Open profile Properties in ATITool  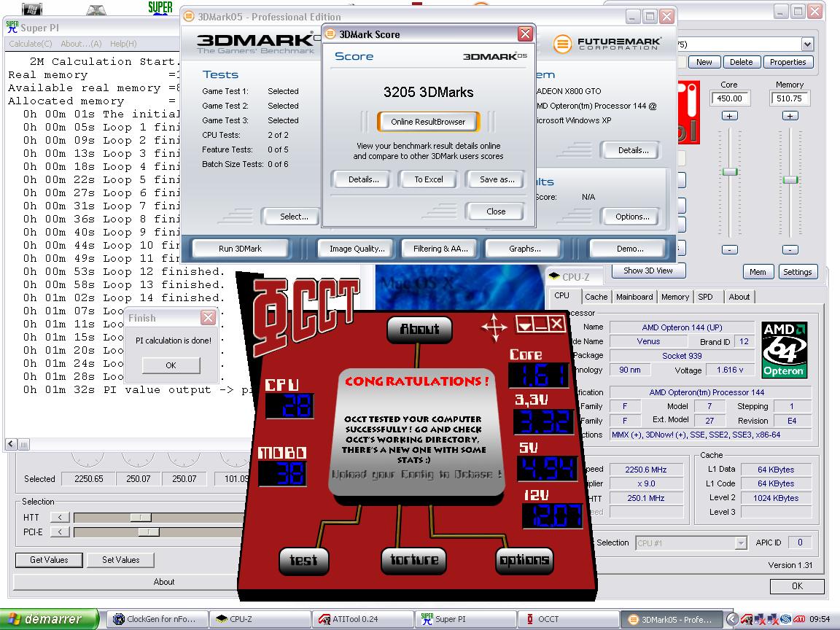click(x=787, y=62)
